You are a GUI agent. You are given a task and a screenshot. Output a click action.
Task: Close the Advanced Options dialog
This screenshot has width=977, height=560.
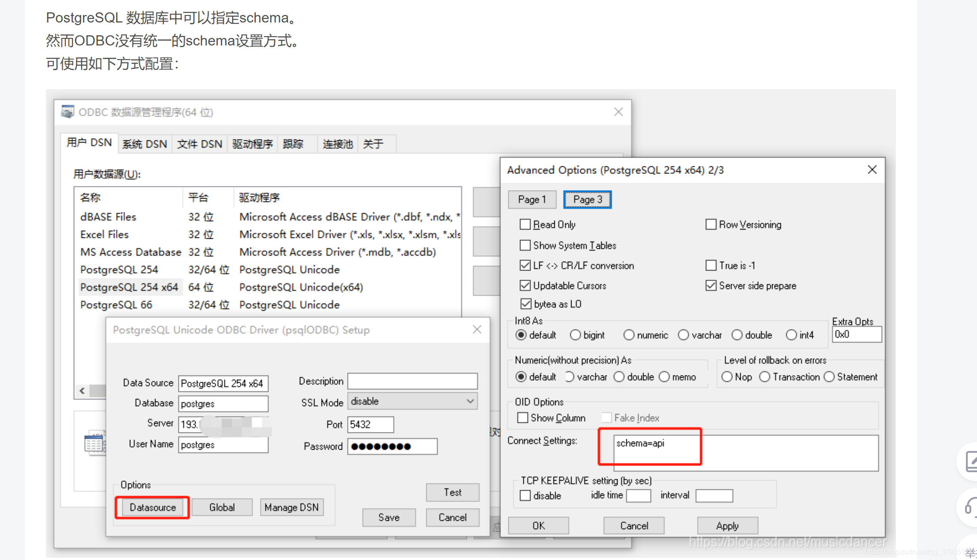pyautogui.click(x=872, y=170)
